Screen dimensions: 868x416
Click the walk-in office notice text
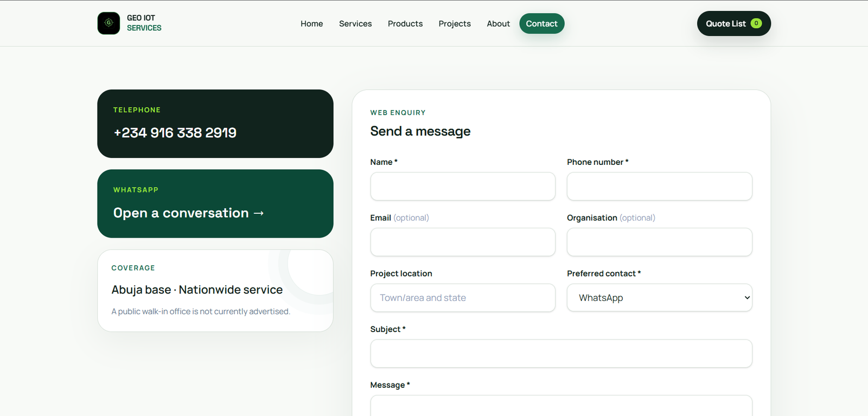coord(201,311)
